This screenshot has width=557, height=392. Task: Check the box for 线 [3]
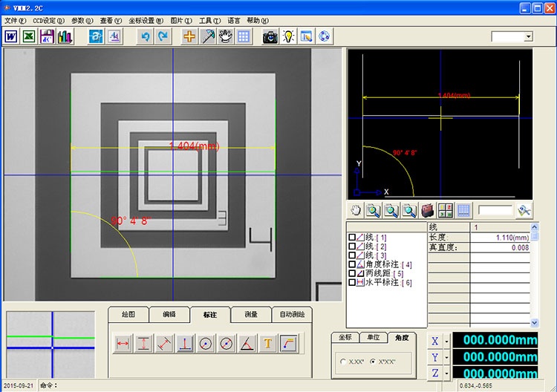coord(352,255)
